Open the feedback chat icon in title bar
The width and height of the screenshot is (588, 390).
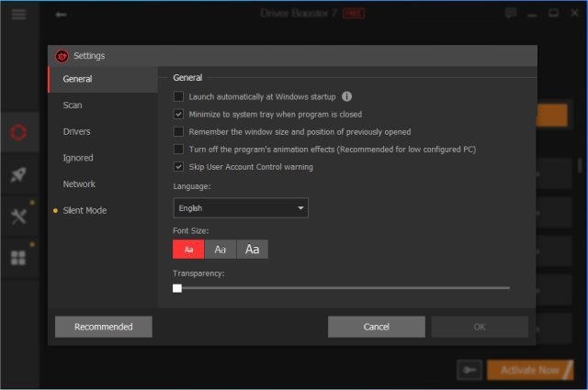tap(511, 14)
